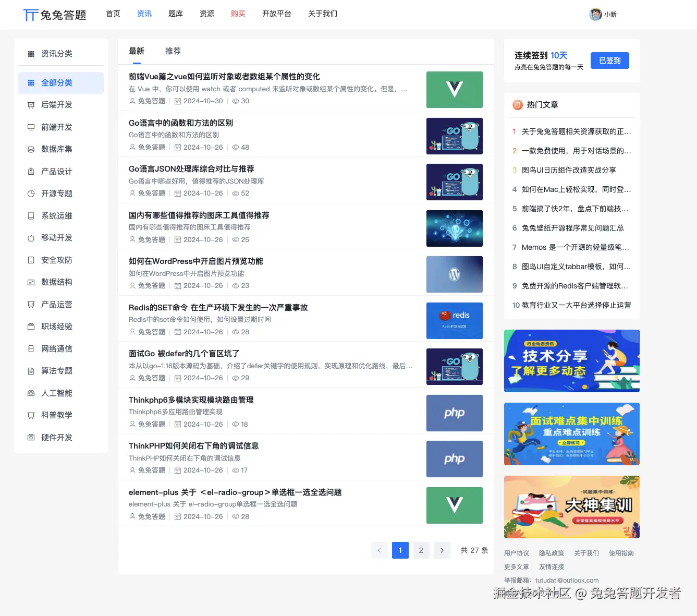697x616 pixels.
Task: Click the 前端开发 sidebar icon
Action: click(30, 127)
